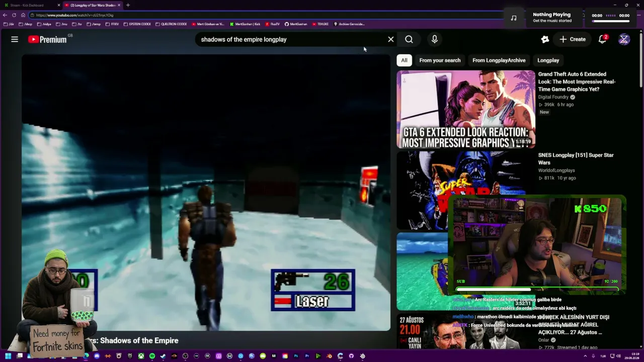Open the /shop bookmark folder
644x362 pixels.
(25, 24)
